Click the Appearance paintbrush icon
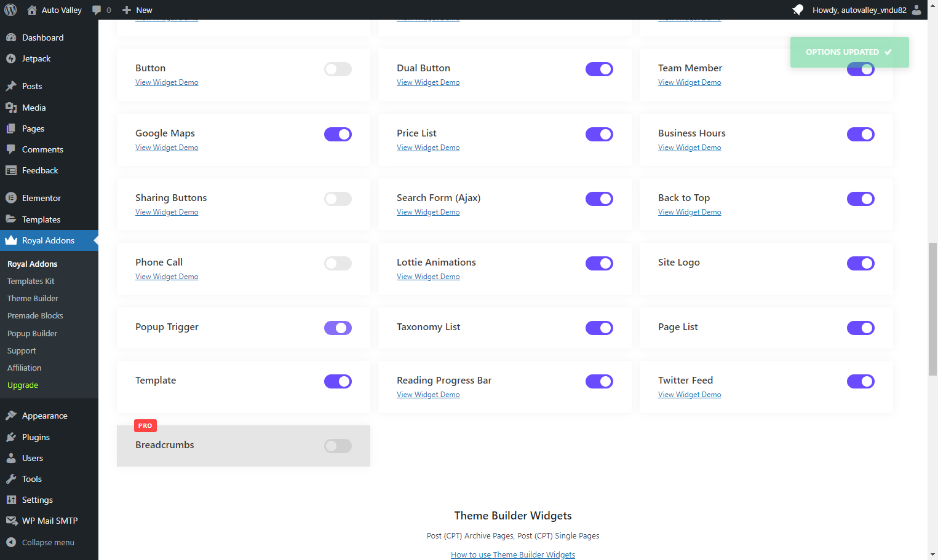 (x=11, y=416)
